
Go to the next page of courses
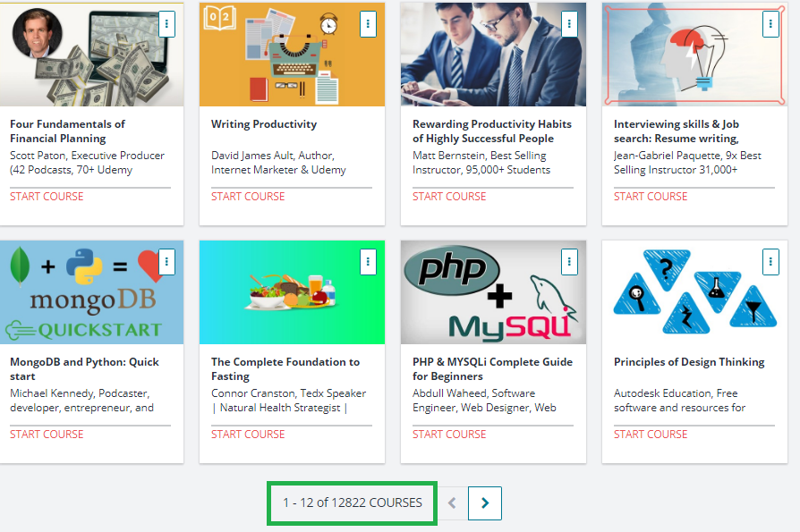[484, 503]
